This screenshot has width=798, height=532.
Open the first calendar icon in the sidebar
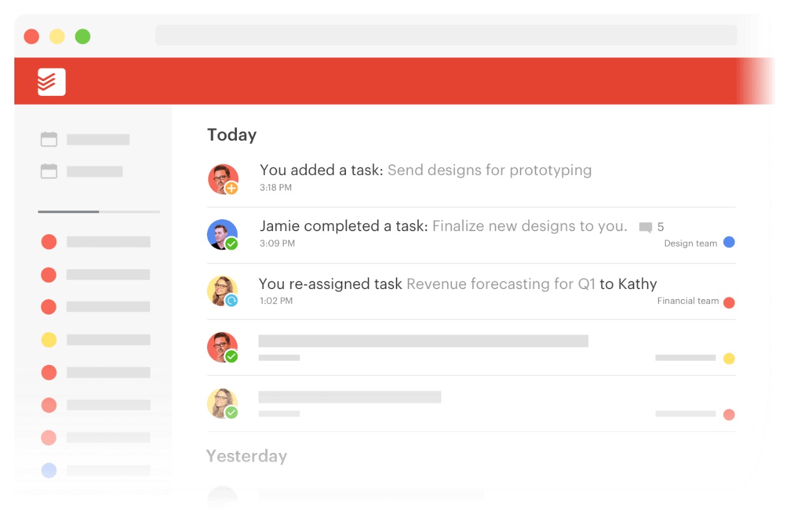tap(49, 140)
